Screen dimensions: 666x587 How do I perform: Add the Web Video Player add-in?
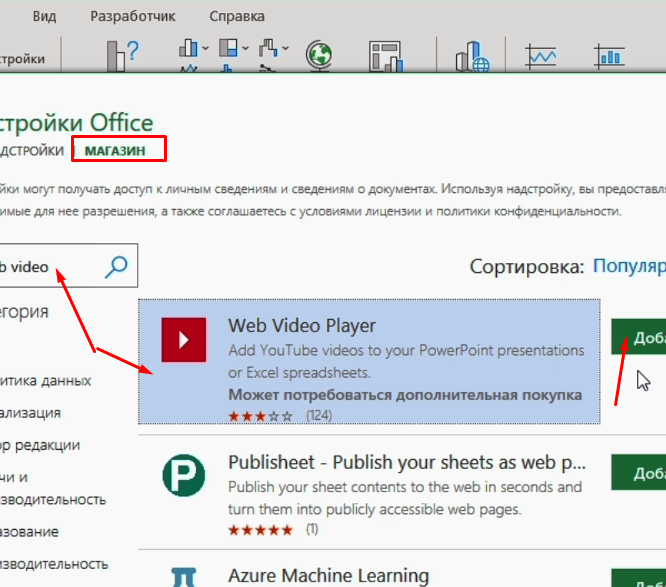coord(638,336)
